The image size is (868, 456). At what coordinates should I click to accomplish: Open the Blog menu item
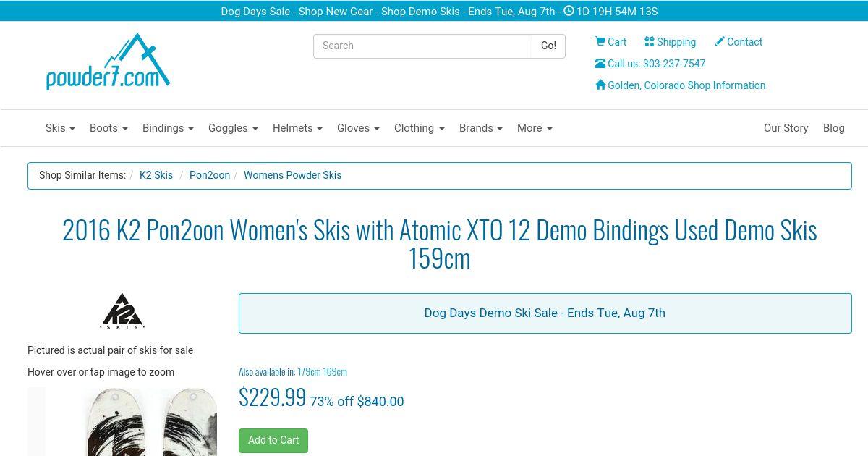[x=834, y=128]
